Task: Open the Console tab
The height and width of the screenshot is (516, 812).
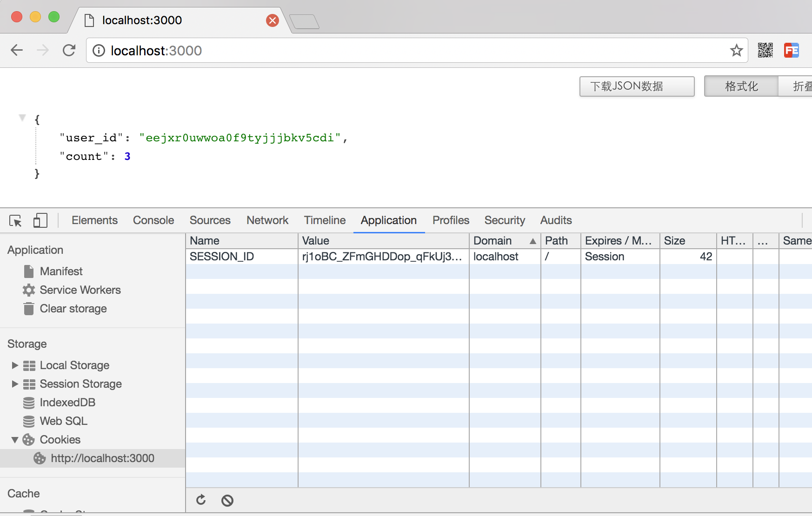Action: coord(153,220)
